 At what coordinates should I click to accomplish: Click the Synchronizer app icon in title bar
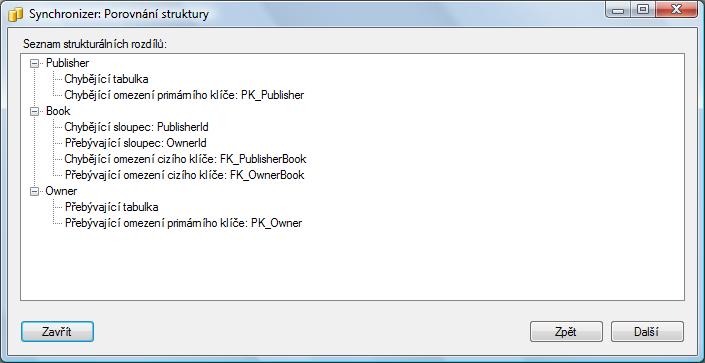click(x=16, y=14)
